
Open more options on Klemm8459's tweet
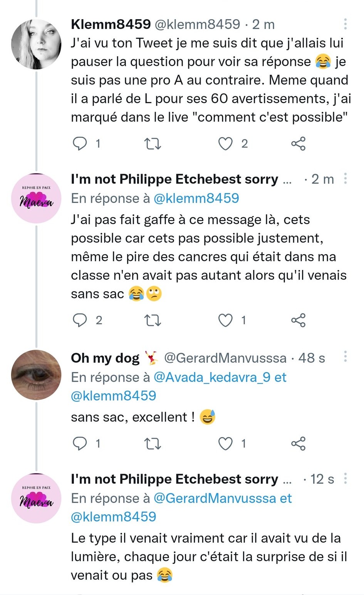346,24
